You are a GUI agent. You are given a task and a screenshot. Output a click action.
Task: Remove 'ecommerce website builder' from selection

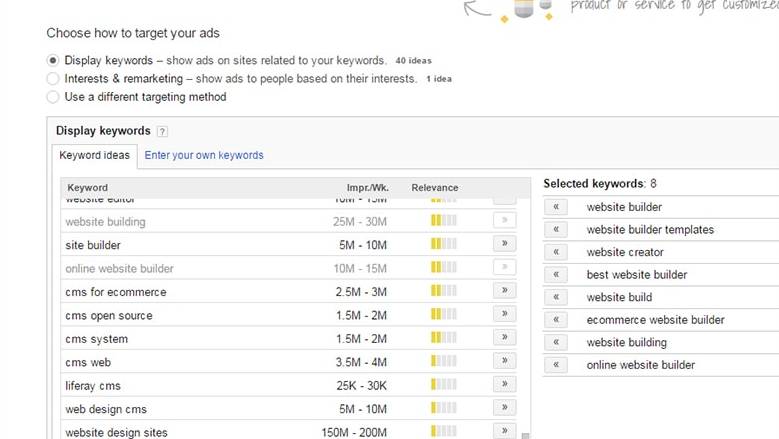[x=556, y=320]
